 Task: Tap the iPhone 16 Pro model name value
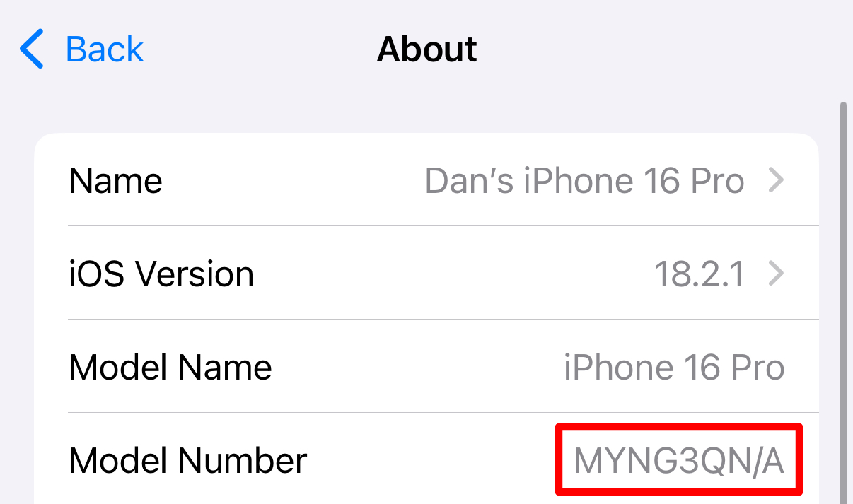(674, 368)
